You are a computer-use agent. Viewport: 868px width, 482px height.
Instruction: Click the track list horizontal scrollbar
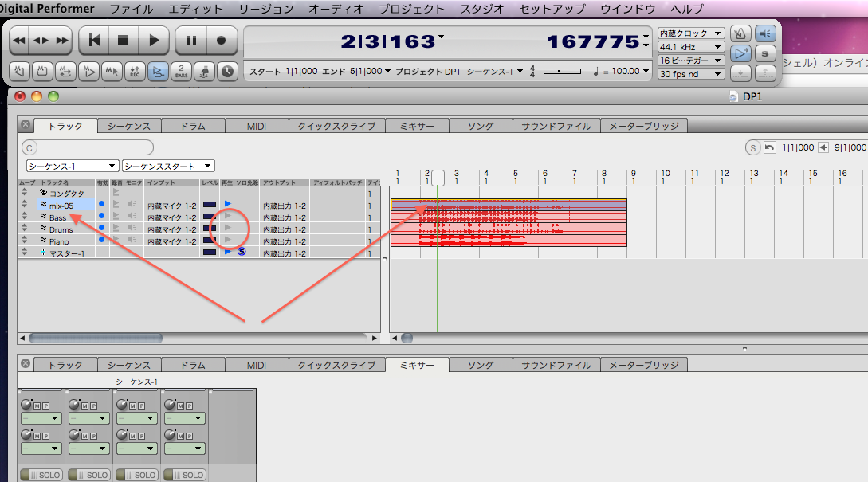point(95,338)
